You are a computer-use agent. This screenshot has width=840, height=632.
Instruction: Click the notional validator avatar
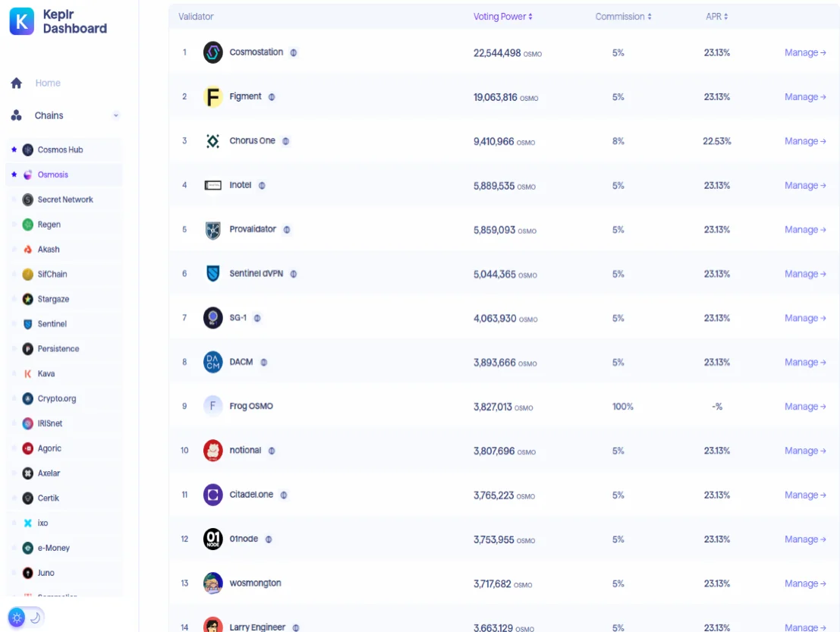coord(212,451)
